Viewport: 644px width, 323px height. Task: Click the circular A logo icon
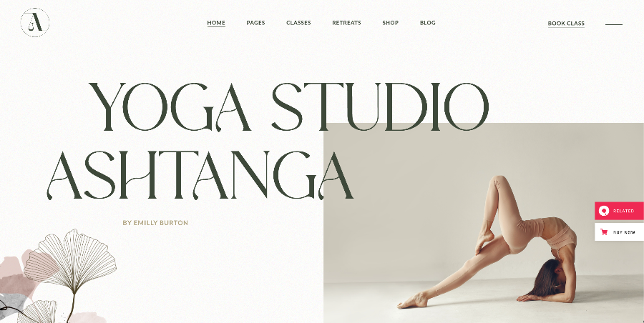[35, 23]
